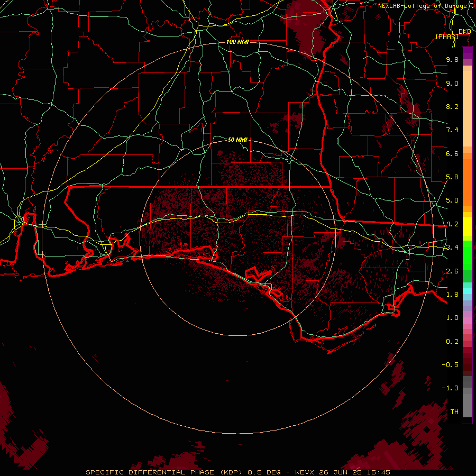The height and width of the screenshot is (476, 476).
Task: Click the TH threshold label on the scale
Action: pos(454,412)
